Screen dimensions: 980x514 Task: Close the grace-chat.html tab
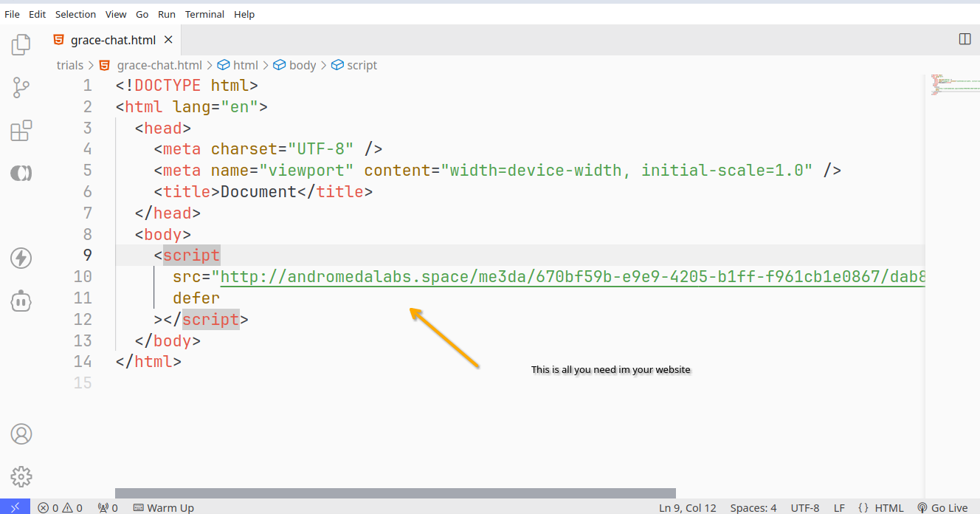point(168,40)
